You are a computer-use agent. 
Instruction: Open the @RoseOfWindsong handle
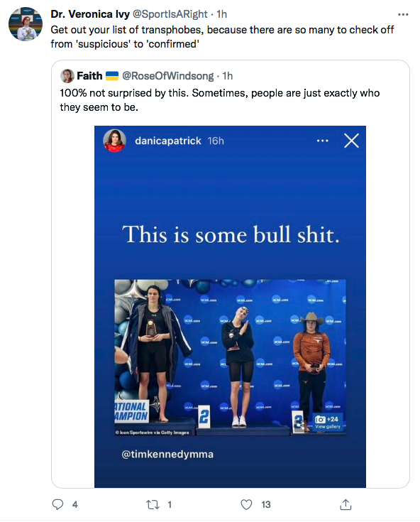pyautogui.click(x=168, y=76)
